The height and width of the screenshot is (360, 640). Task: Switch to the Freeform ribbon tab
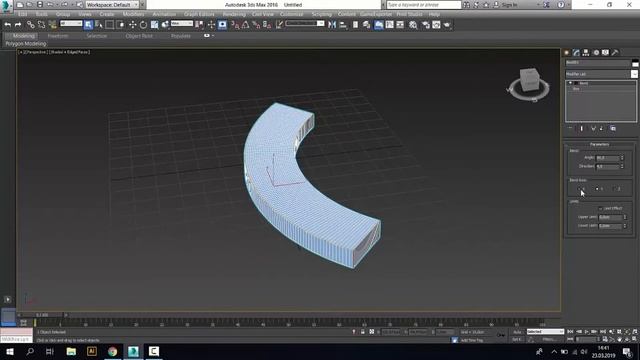[x=58, y=36]
